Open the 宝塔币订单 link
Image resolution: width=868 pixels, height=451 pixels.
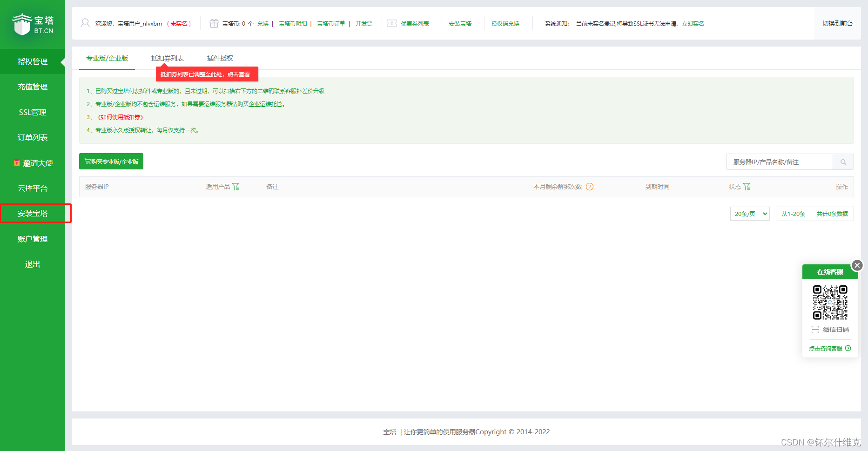[x=331, y=23]
